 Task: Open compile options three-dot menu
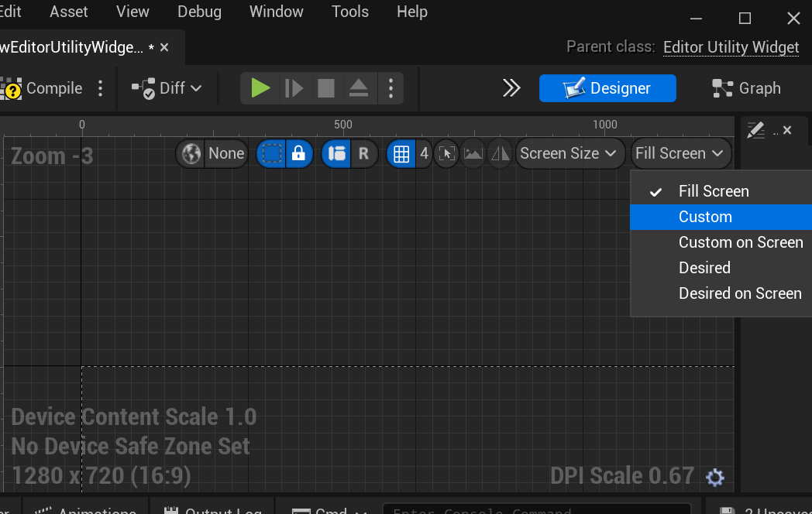[101, 88]
